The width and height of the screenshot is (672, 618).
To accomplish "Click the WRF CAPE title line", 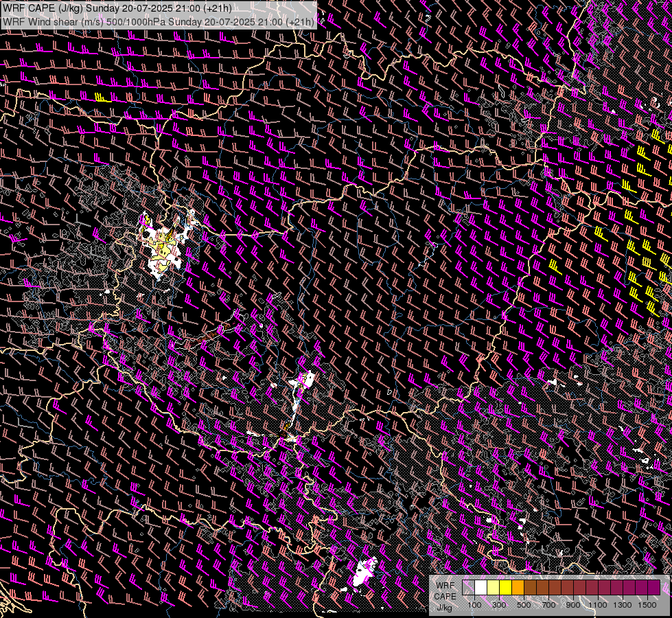I will tap(117, 8).
